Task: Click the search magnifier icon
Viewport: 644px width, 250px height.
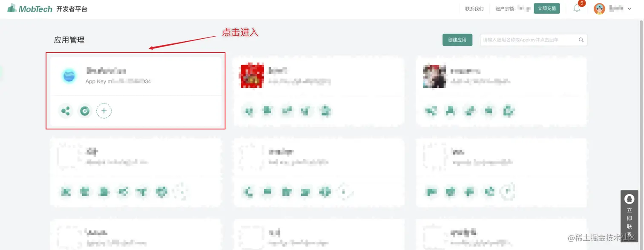Action: tap(581, 40)
